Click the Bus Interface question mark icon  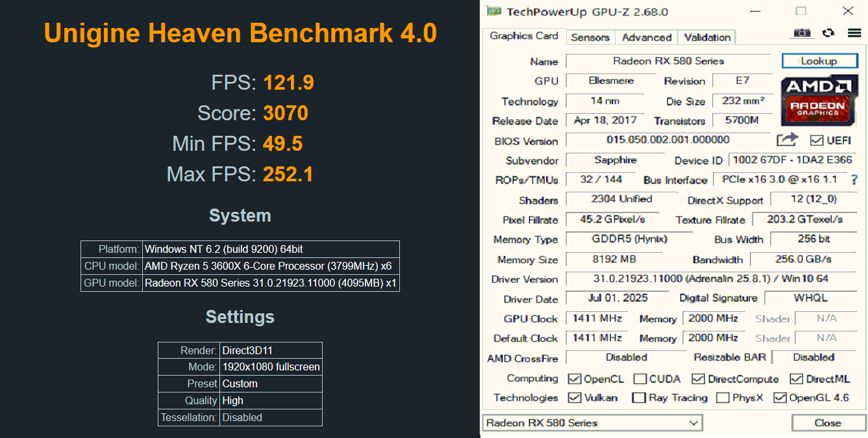point(854,180)
